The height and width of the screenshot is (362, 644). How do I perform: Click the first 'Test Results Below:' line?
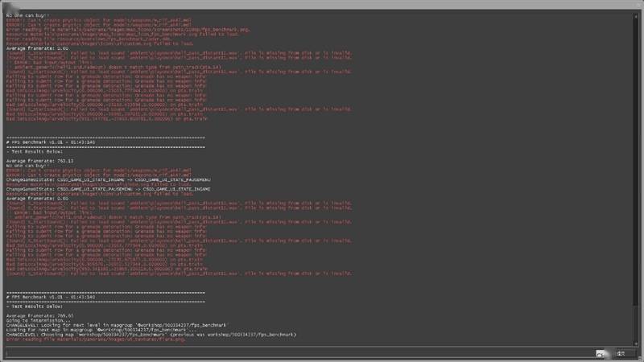pyautogui.click(x=36, y=150)
